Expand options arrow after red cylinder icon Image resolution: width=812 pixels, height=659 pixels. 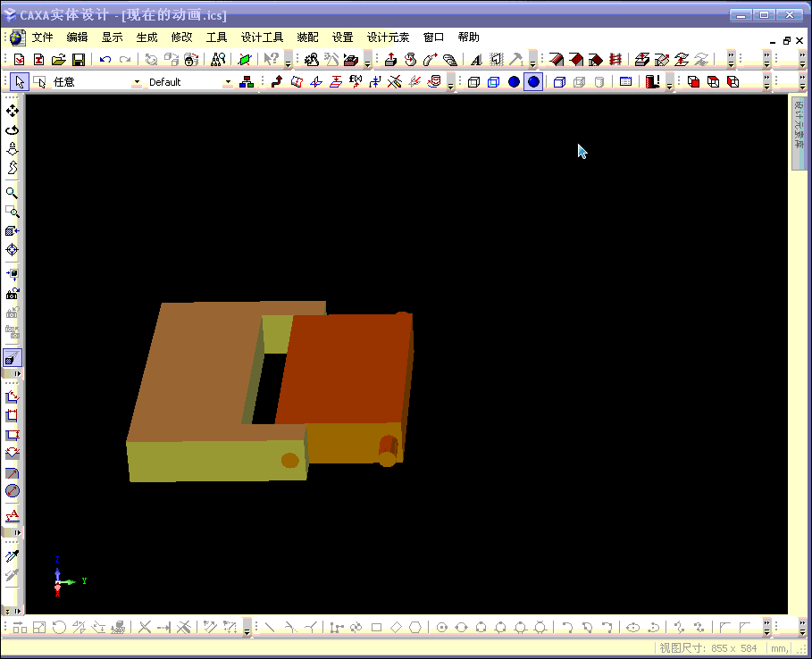[669, 83]
